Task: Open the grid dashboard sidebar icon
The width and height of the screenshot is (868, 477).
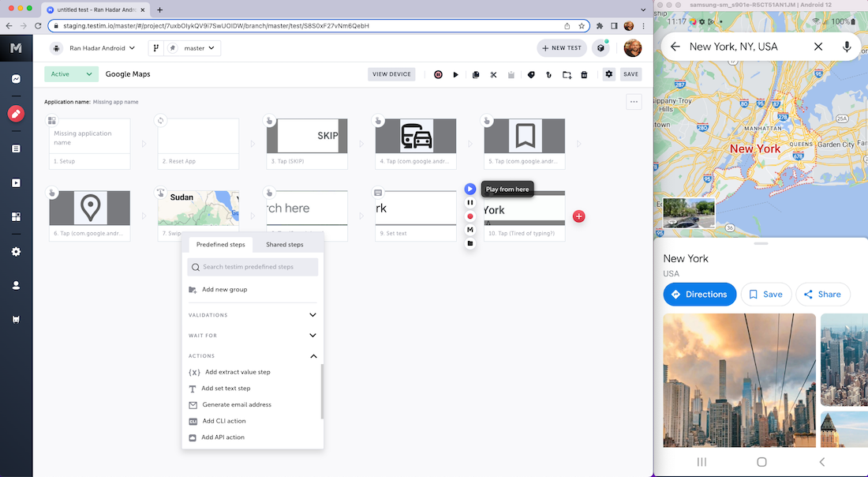Action: 16,216
